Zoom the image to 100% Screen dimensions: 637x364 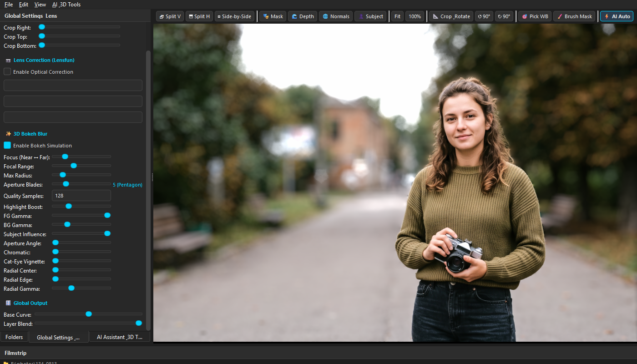(415, 16)
